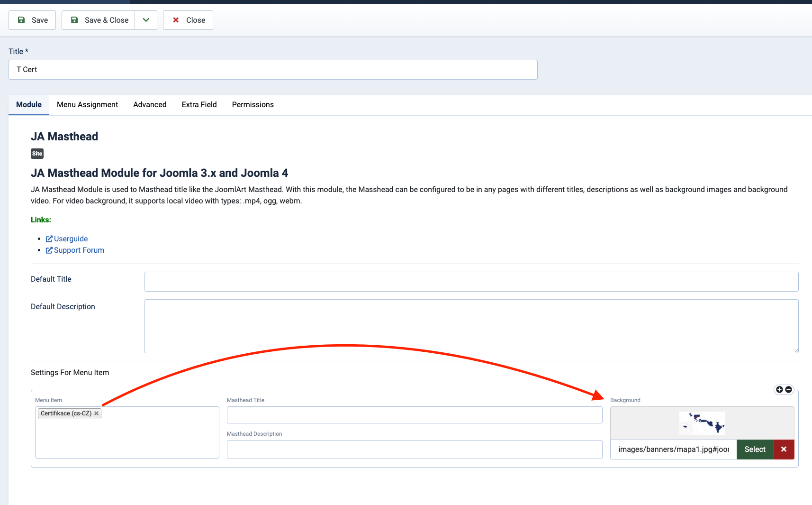This screenshot has height=505, width=812.
Task: Clear background image with red X button
Action: [x=784, y=449]
